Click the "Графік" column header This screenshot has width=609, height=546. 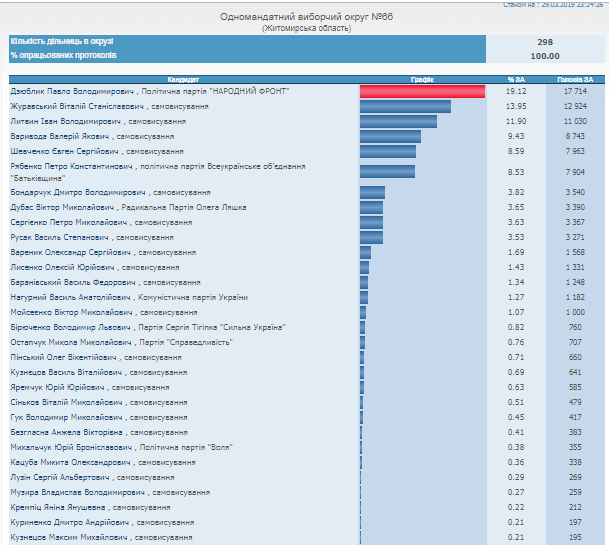coord(421,78)
